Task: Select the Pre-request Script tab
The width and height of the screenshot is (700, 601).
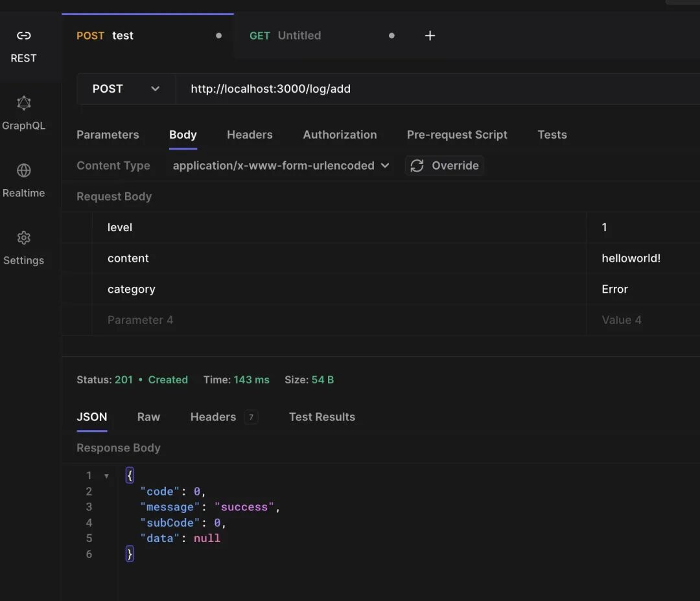Action: [457, 135]
